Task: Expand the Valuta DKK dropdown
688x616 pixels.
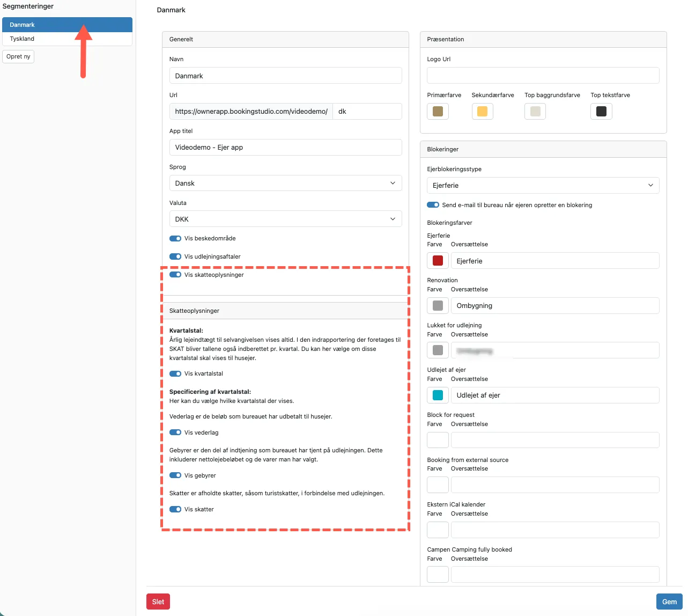Action: pyautogui.click(x=285, y=219)
